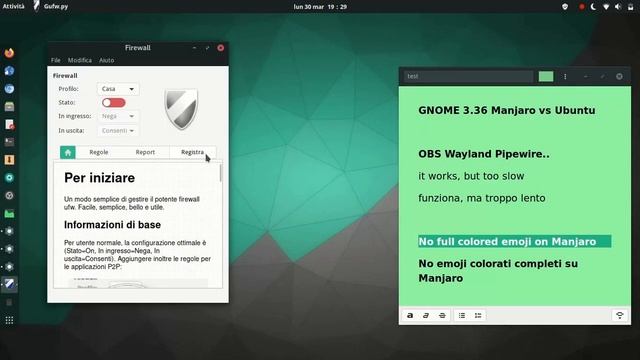Click the volume icon in the top bar
This screenshot has width=640, height=360.
618,7
